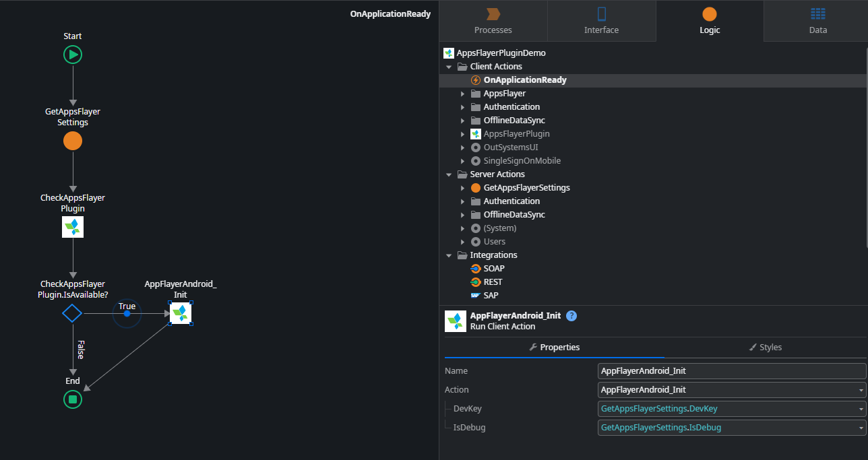This screenshot has height=460, width=868.
Task: Click the AppsFlayerPluginDemo module icon in tree
Action: click(x=449, y=53)
